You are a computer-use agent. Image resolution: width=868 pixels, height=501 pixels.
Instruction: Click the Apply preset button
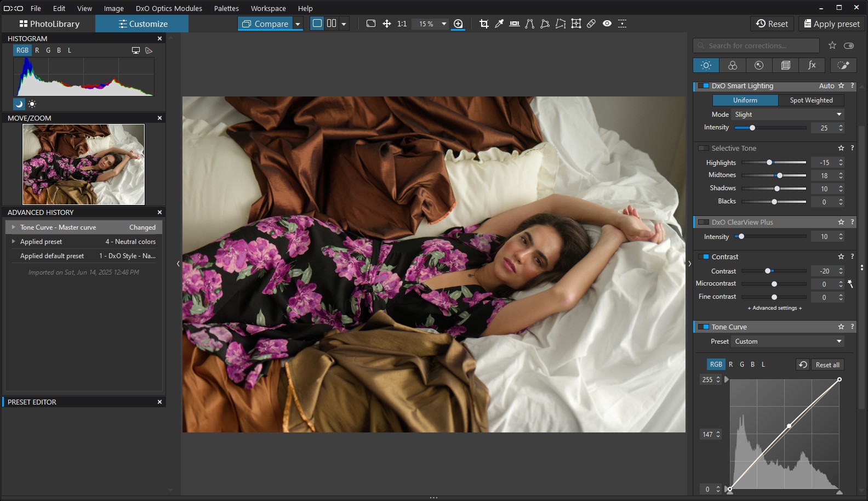[x=831, y=24]
